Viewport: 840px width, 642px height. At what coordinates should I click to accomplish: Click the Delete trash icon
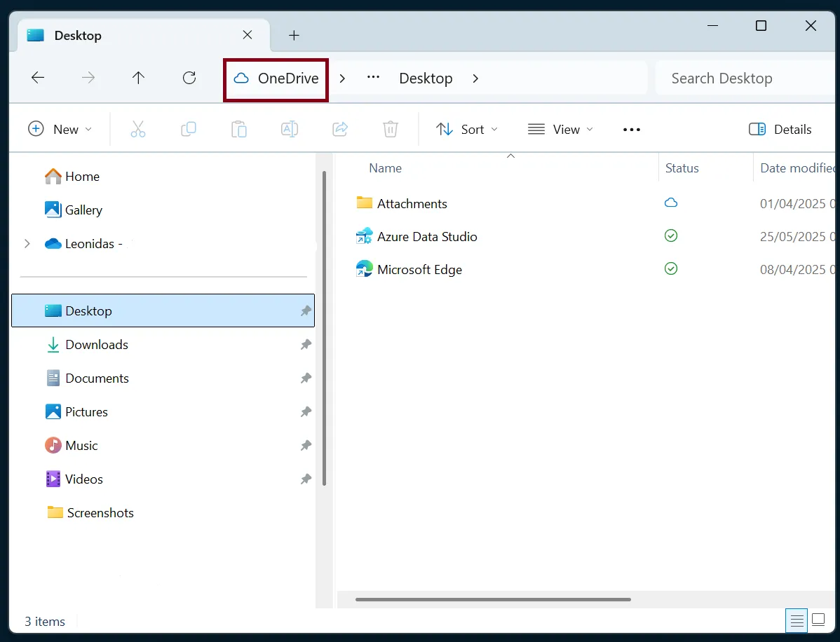pyautogui.click(x=391, y=130)
